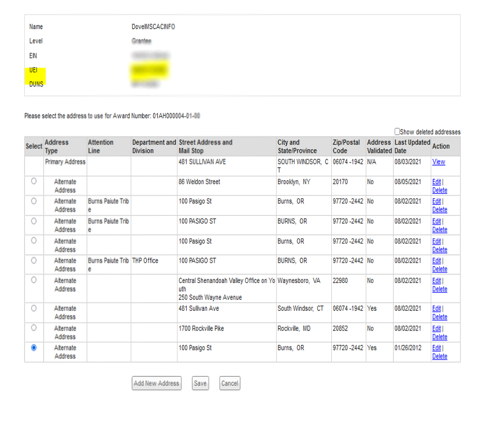The height and width of the screenshot is (427, 504).
Task: Select the 86 Weldon Street address radio
Action: [34, 181]
